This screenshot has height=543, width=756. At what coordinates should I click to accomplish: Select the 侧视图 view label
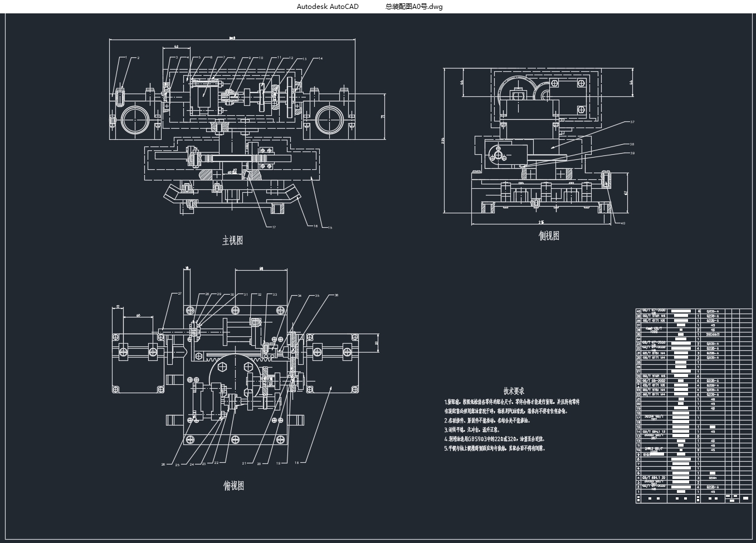point(549,236)
